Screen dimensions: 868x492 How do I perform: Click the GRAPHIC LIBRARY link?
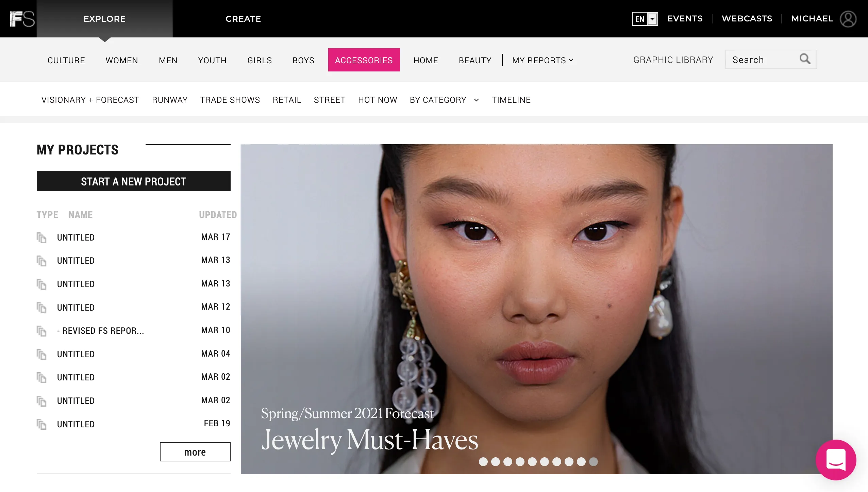[673, 59]
